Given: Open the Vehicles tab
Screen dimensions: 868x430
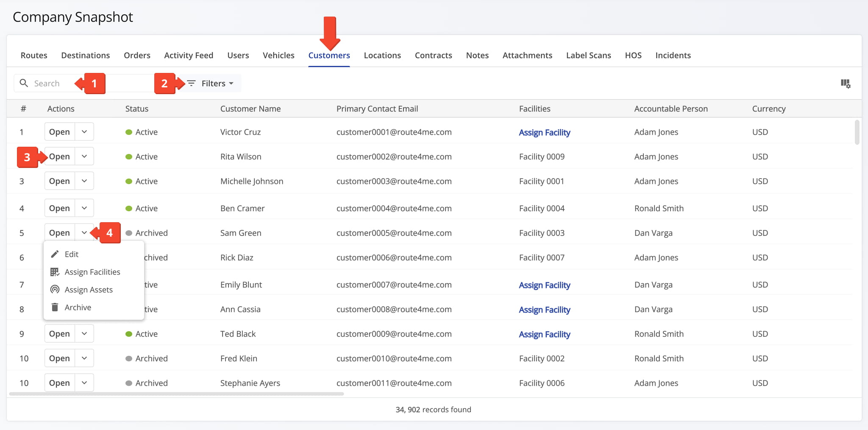Looking at the screenshot, I should tap(278, 55).
